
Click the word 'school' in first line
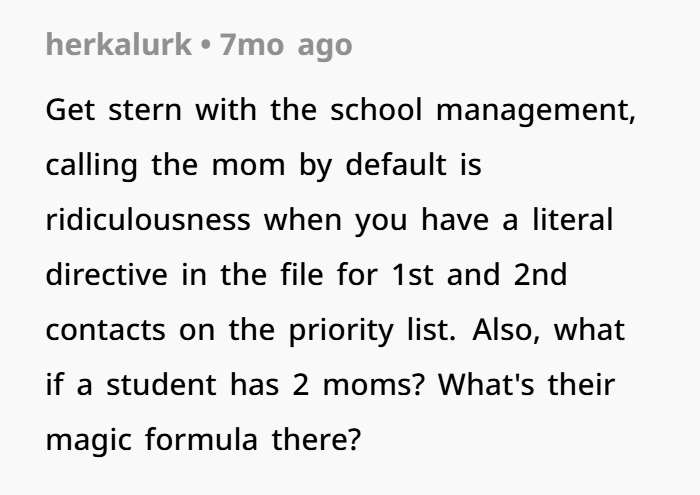376,110
